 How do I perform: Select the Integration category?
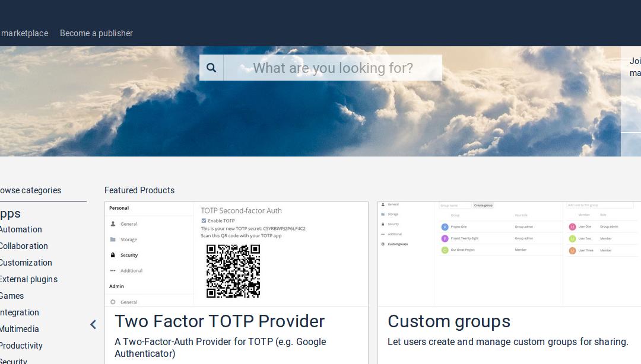(x=20, y=312)
